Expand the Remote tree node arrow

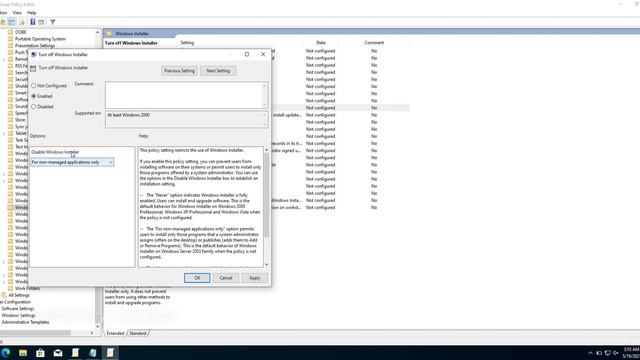pyautogui.click(x=4, y=59)
